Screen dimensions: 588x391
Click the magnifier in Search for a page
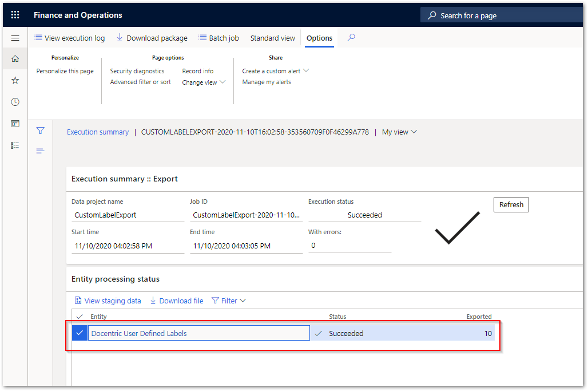point(432,15)
